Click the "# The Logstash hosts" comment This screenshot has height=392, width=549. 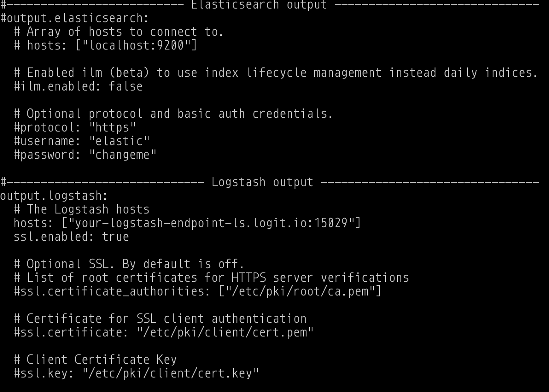(82, 209)
